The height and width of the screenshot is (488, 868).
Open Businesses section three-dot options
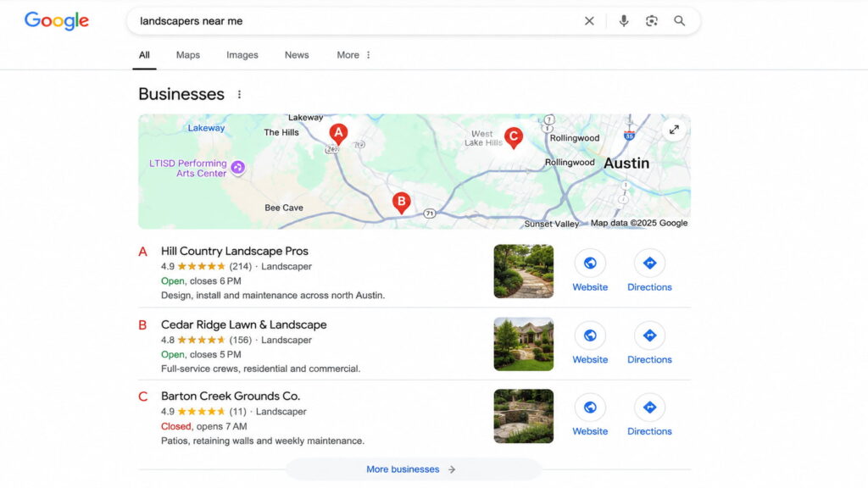coord(239,95)
